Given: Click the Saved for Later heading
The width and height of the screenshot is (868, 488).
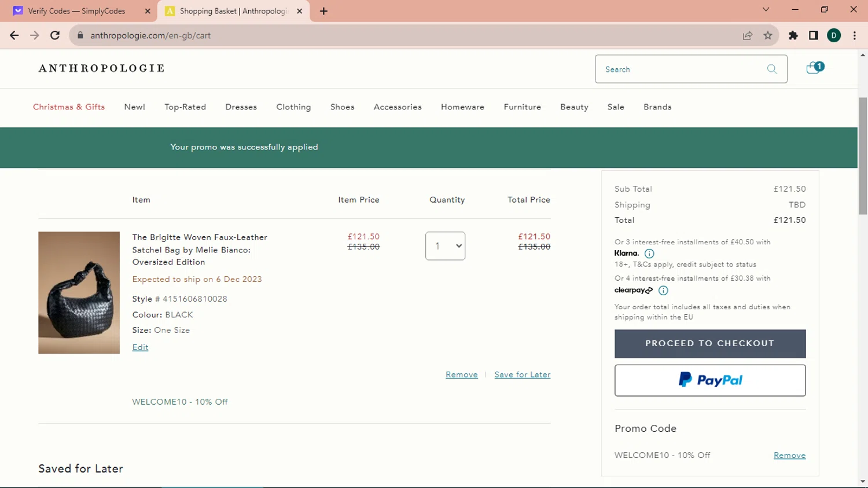Looking at the screenshot, I should [80, 469].
